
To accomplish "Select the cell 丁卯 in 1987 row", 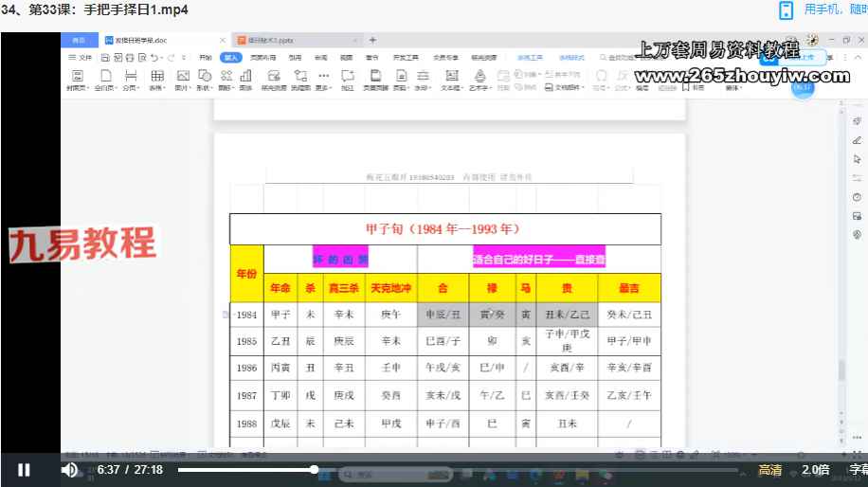I will point(280,396).
